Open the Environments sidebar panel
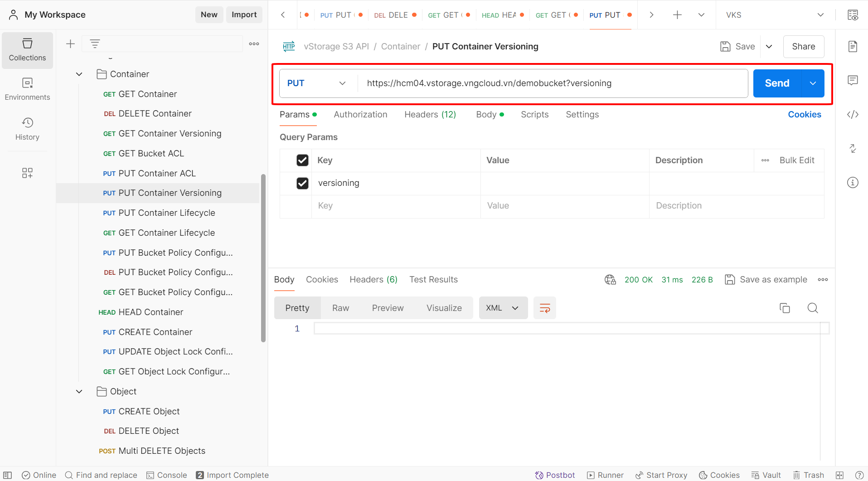This screenshot has height=481, width=868. 27,89
